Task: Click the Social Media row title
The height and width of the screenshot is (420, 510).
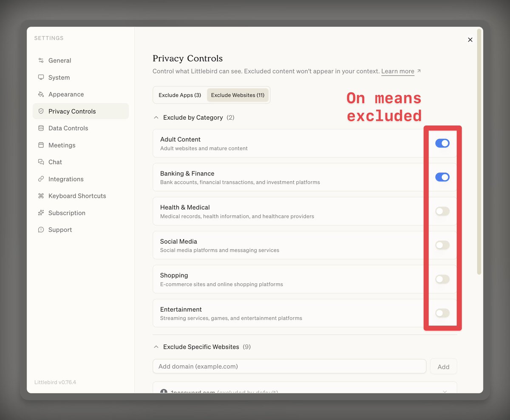Action: [178, 241]
